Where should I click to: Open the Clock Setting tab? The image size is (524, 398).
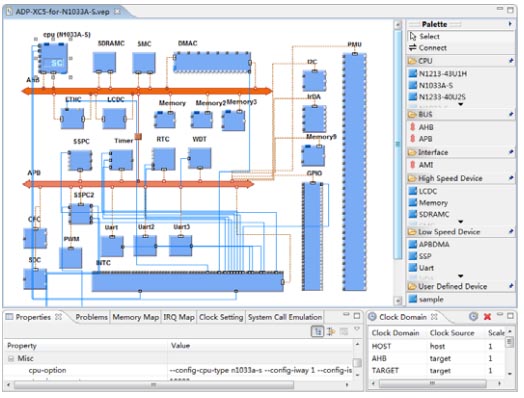[221, 317]
